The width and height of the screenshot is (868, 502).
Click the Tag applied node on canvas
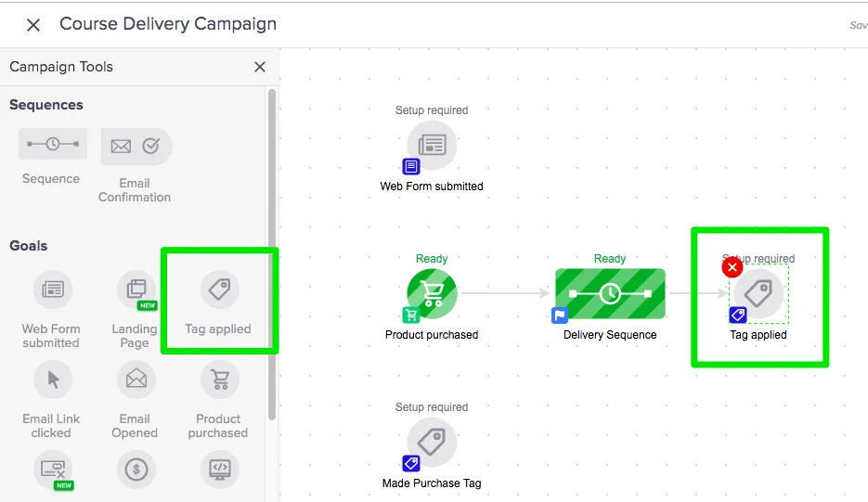coord(759,295)
